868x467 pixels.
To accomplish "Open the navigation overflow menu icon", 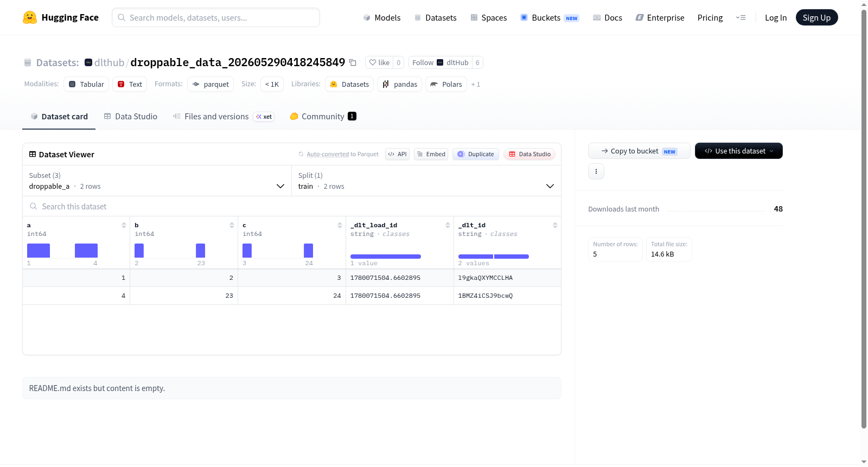I will coord(741,17).
